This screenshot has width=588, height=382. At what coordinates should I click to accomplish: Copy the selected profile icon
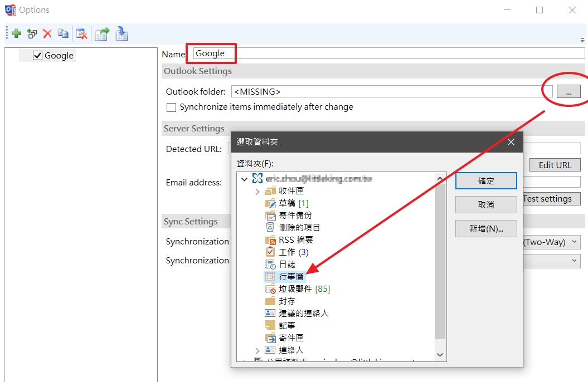click(63, 34)
